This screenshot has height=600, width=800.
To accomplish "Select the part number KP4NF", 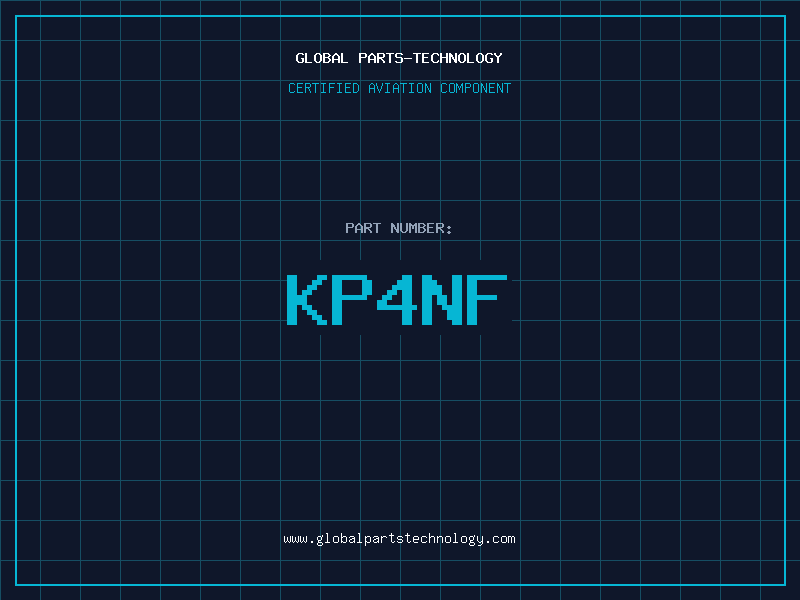I will pyautogui.click(x=397, y=300).
